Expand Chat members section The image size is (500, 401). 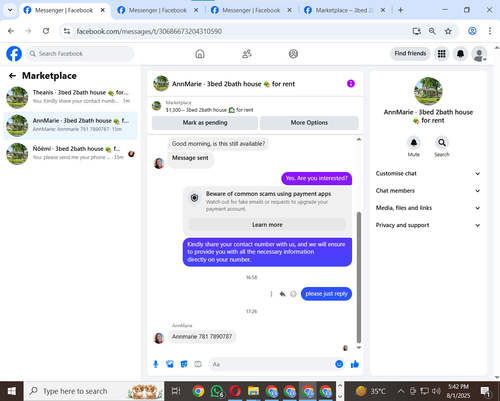(x=428, y=191)
